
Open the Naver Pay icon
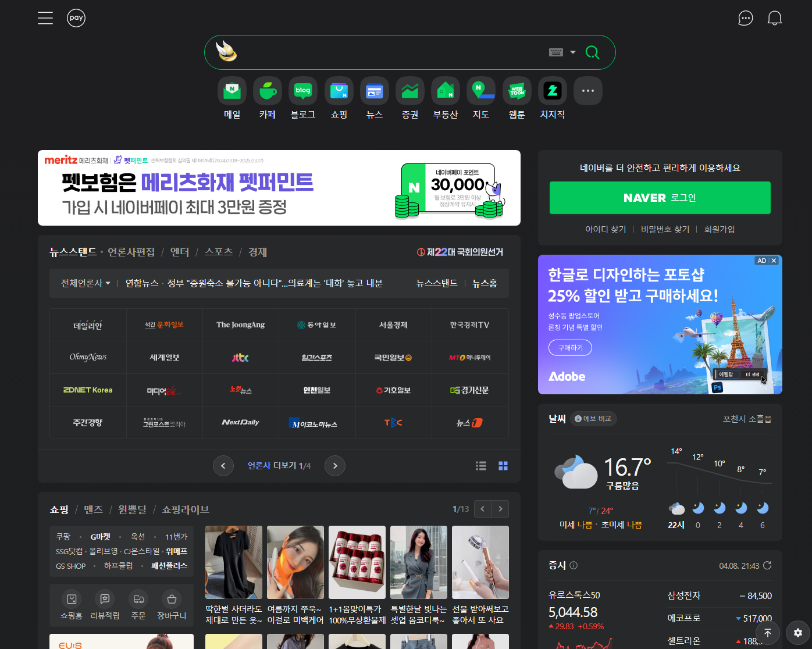(x=76, y=18)
